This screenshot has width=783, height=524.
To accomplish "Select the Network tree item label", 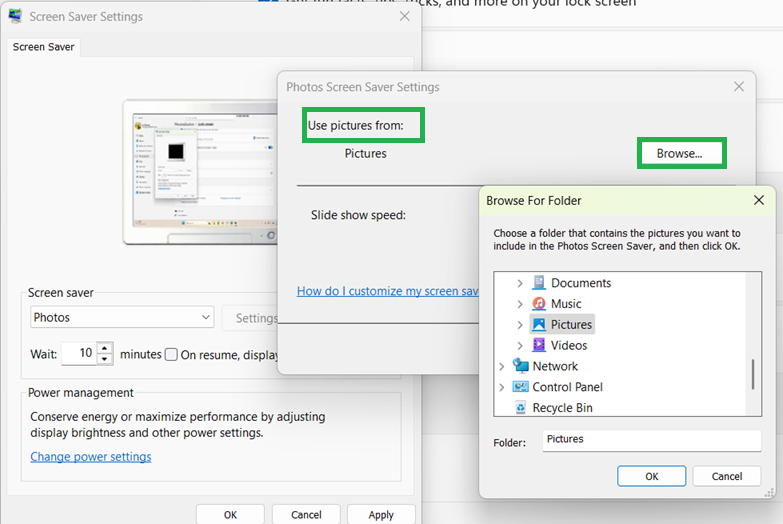I will coord(555,366).
